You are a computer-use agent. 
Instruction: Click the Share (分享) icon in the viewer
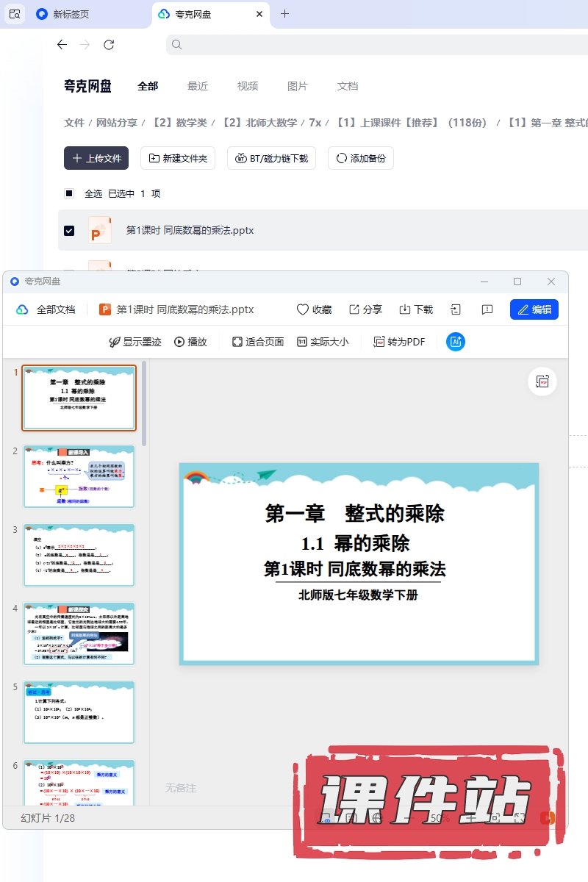354,309
